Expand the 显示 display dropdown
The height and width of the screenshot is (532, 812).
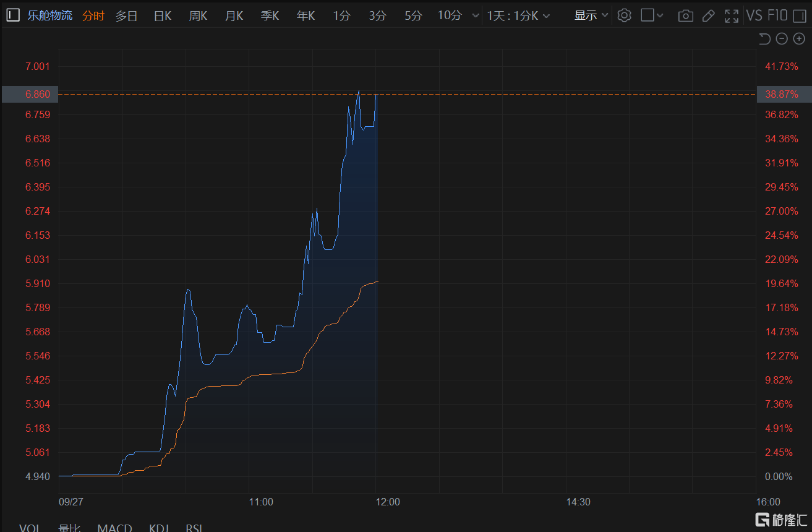591,15
